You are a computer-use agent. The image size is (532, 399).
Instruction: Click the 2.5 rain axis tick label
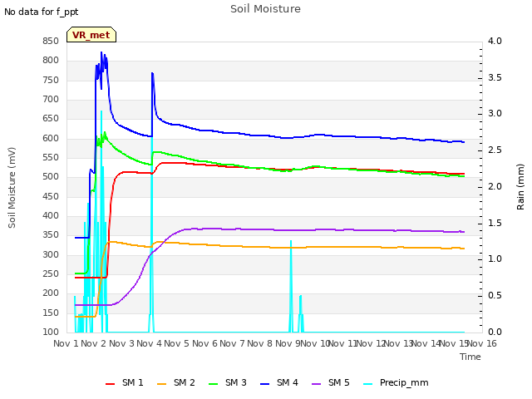point(495,150)
